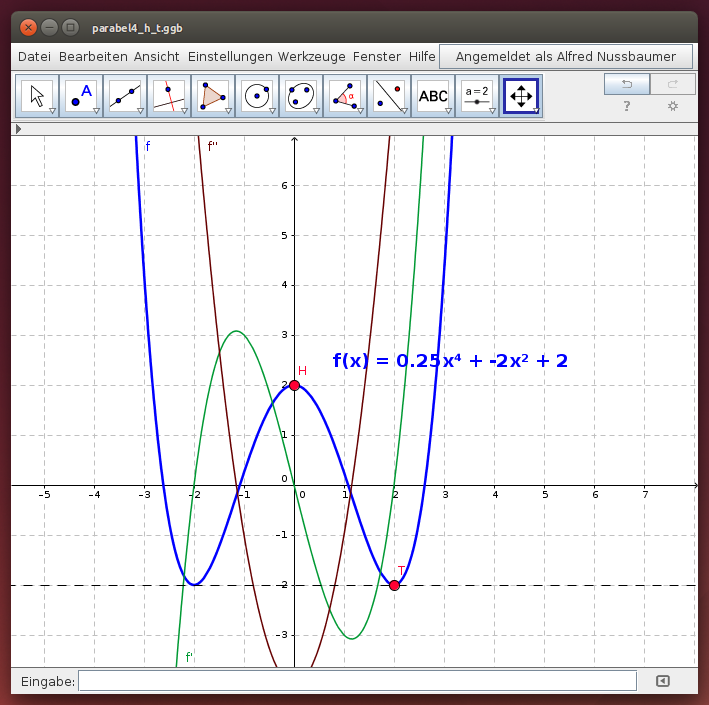Select the Reflect about line tool

pos(388,96)
